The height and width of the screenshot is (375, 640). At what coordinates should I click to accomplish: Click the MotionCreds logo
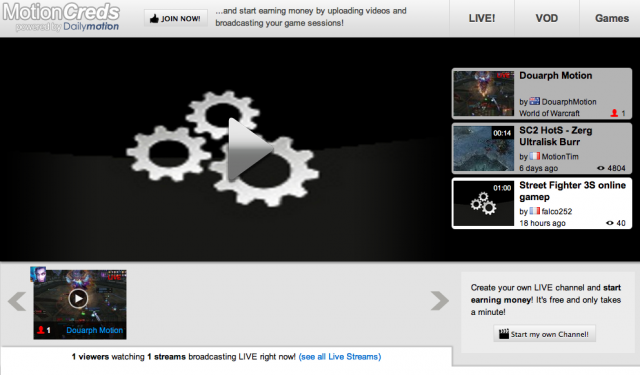(61, 17)
